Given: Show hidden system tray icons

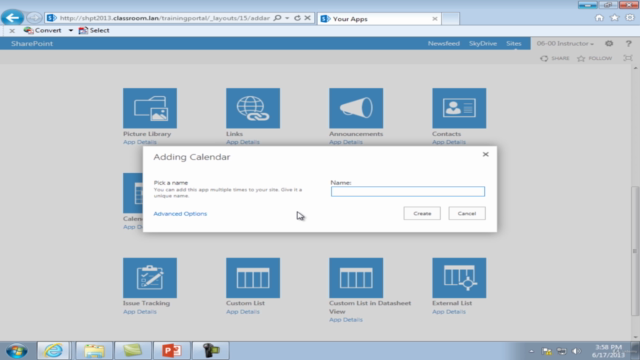Looking at the screenshot, I should 531,351.
